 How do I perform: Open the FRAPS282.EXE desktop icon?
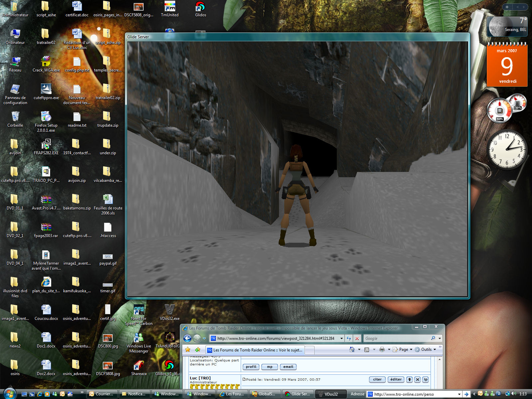tap(46, 147)
